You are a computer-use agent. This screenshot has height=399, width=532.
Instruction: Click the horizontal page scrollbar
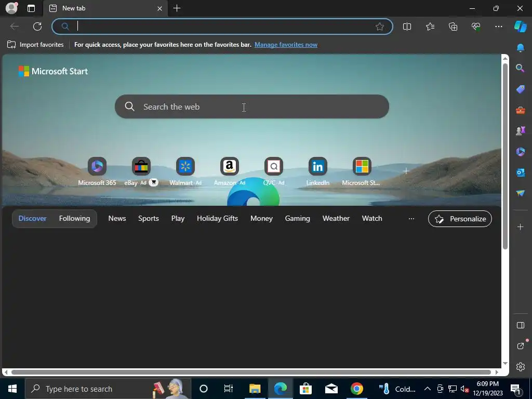(x=251, y=372)
